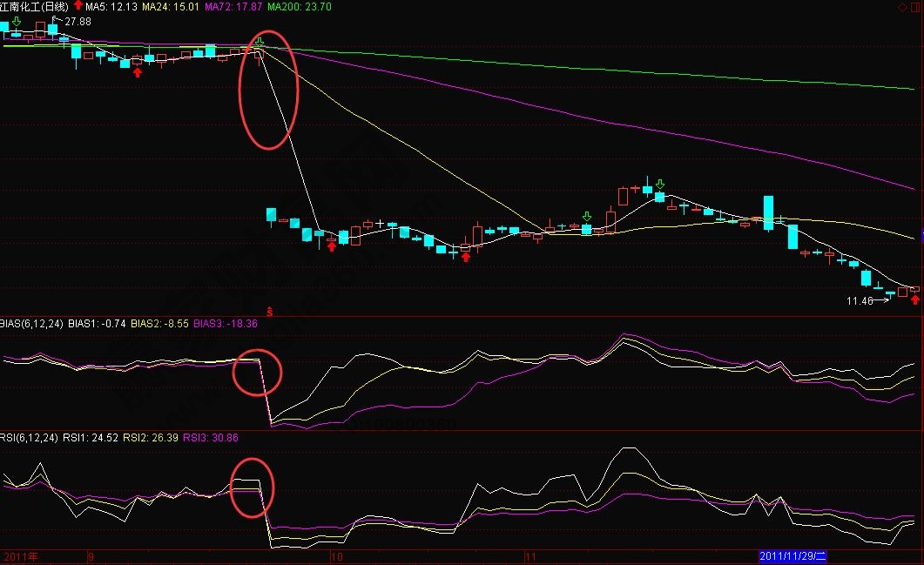The width and height of the screenshot is (924, 565).
Task: Select the MA72: 17.87 magenta label
Action: pyautogui.click(x=233, y=7)
